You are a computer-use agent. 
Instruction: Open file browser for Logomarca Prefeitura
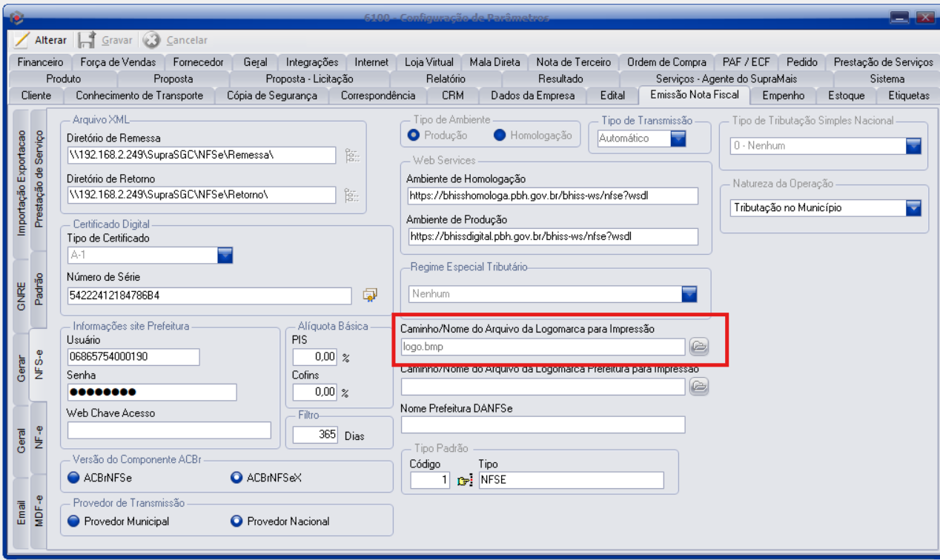click(x=698, y=386)
